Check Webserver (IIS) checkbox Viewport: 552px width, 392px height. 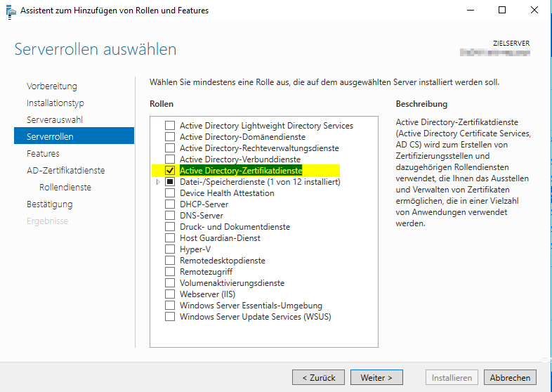pyautogui.click(x=170, y=294)
